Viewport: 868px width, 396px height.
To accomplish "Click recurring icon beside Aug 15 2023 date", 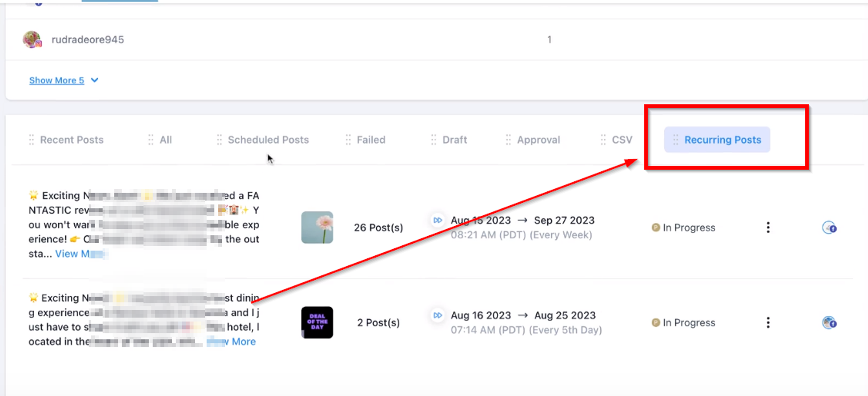I will (x=437, y=220).
